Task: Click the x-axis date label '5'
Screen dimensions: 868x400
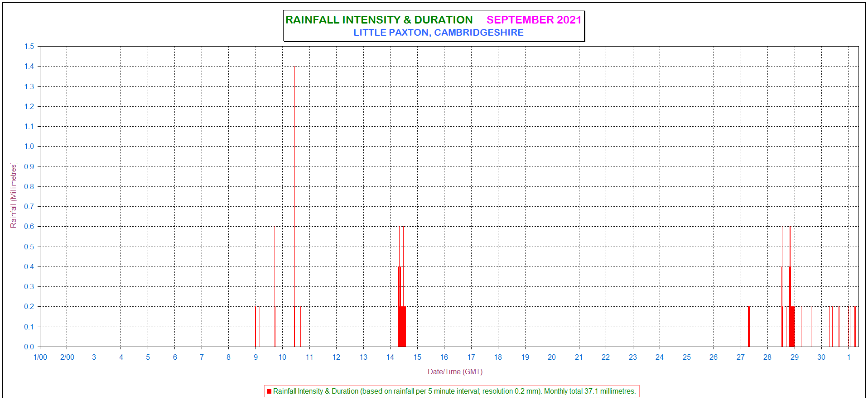Action: click(148, 357)
